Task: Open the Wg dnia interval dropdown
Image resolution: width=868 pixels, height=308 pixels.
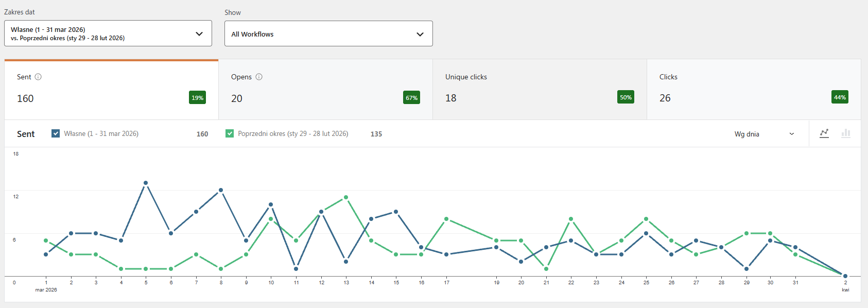Action: coord(765,134)
